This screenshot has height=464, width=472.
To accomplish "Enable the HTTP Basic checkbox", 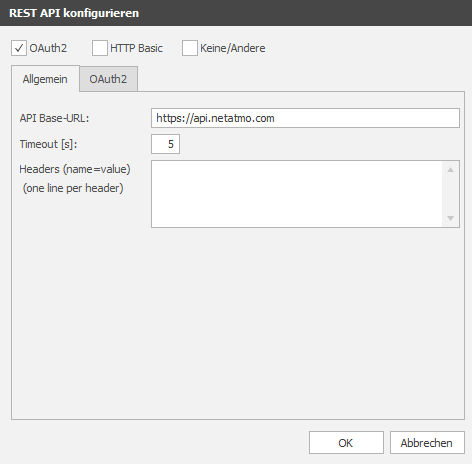I will pyautogui.click(x=100, y=48).
